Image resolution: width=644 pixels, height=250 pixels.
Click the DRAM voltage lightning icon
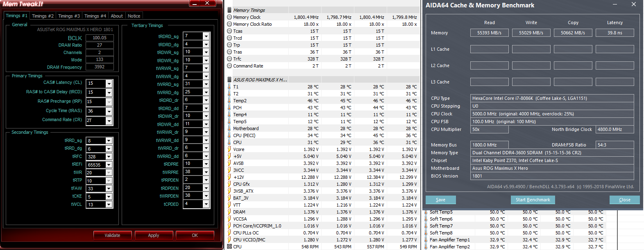(229, 212)
